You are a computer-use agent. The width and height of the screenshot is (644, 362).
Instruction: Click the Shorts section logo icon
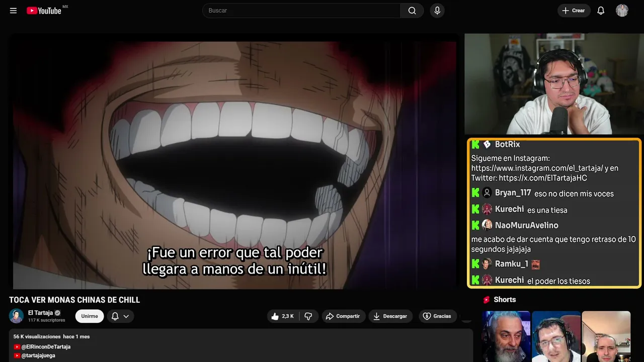tap(487, 300)
